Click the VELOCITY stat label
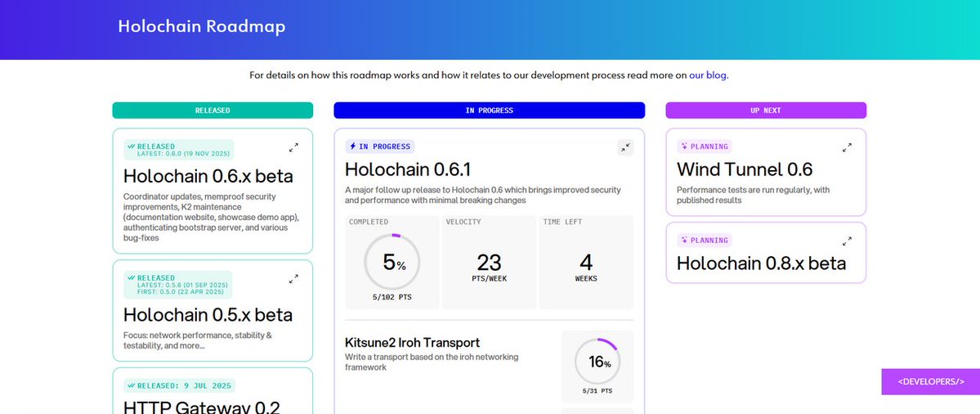Image resolution: width=980 pixels, height=414 pixels. coord(463,222)
